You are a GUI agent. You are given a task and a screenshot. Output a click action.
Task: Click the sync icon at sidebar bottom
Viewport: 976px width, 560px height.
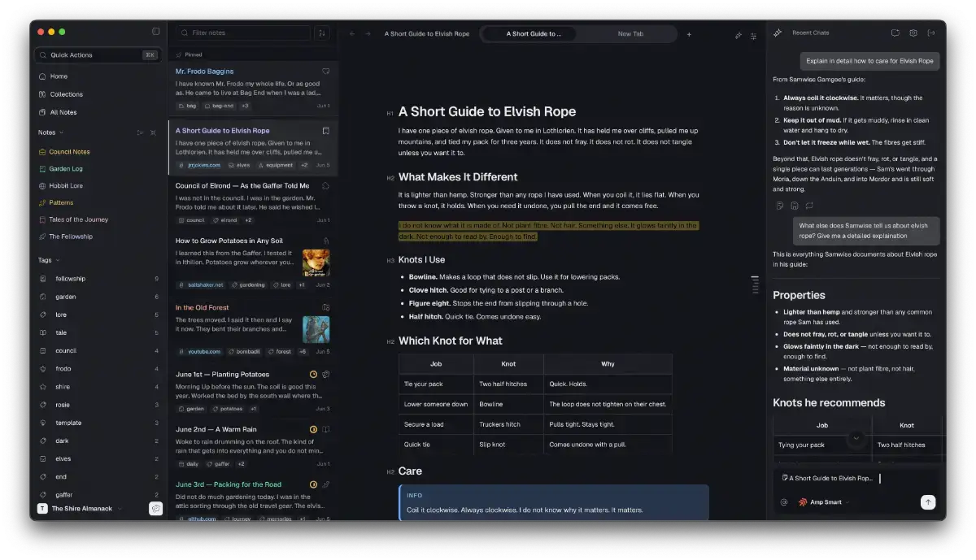coord(155,509)
